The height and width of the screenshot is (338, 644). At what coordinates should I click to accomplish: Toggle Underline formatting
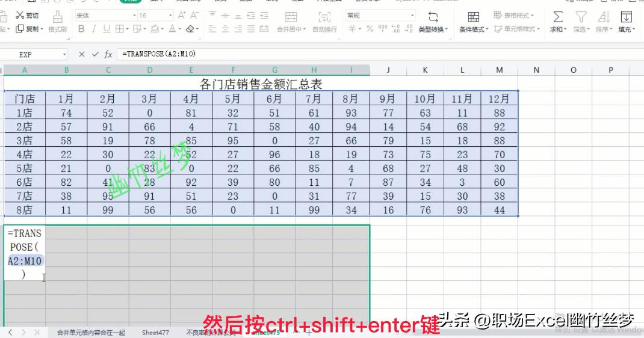[x=107, y=29]
